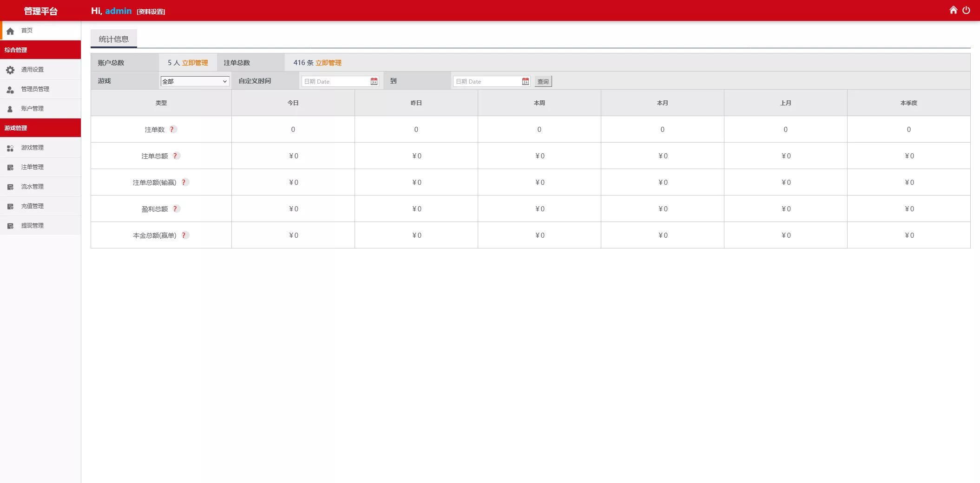Click the 游戏管理 red section header

pos(40,128)
